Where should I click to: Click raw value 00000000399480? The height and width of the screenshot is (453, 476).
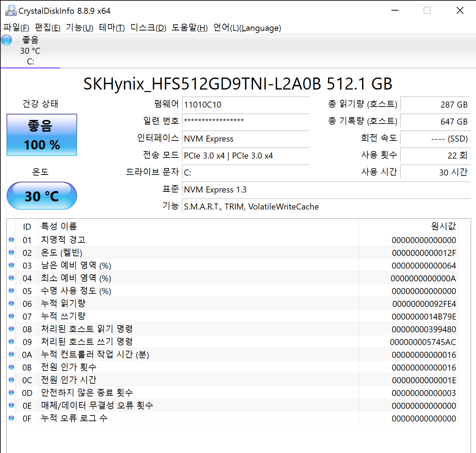point(424,329)
